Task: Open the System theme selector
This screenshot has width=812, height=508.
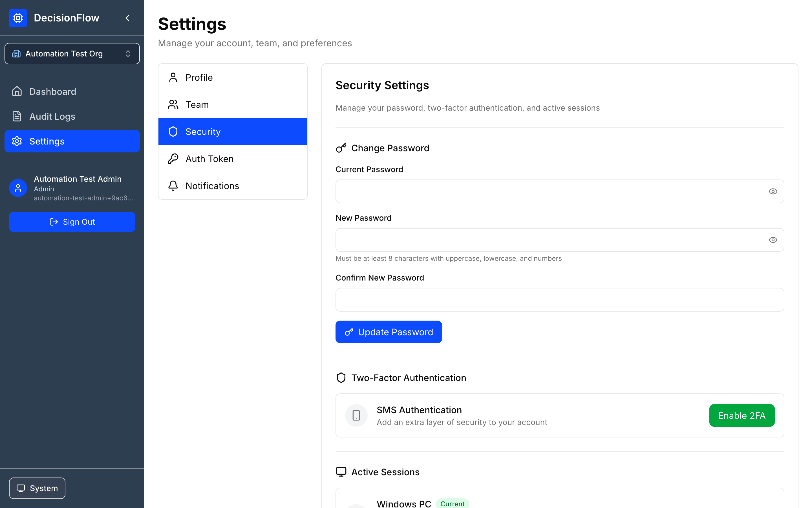Action: [x=37, y=488]
